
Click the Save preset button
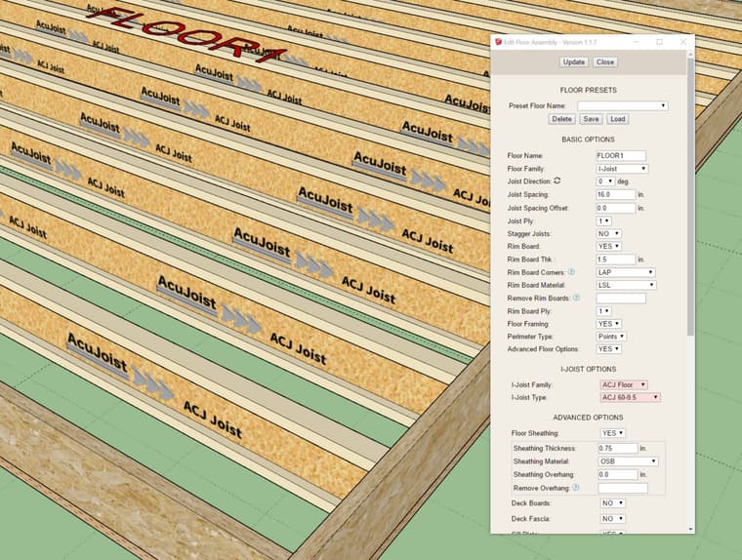click(591, 119)
